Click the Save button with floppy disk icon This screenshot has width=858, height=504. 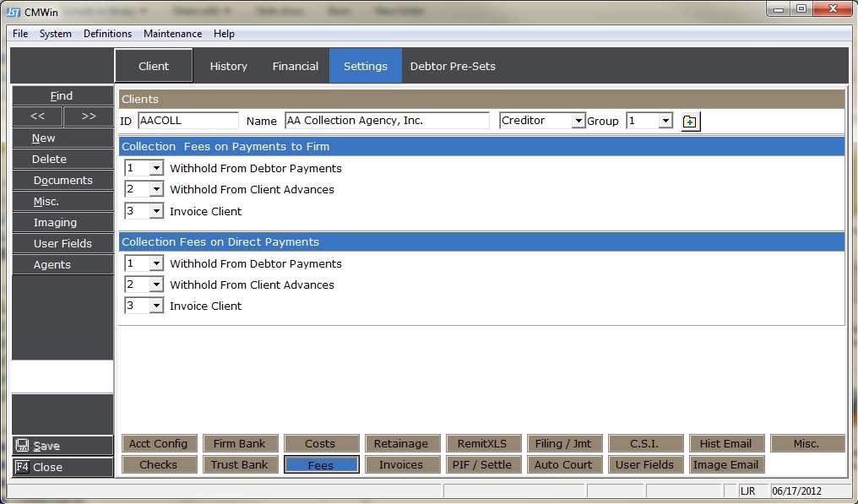pyautogui.click(x=62, y=446)
